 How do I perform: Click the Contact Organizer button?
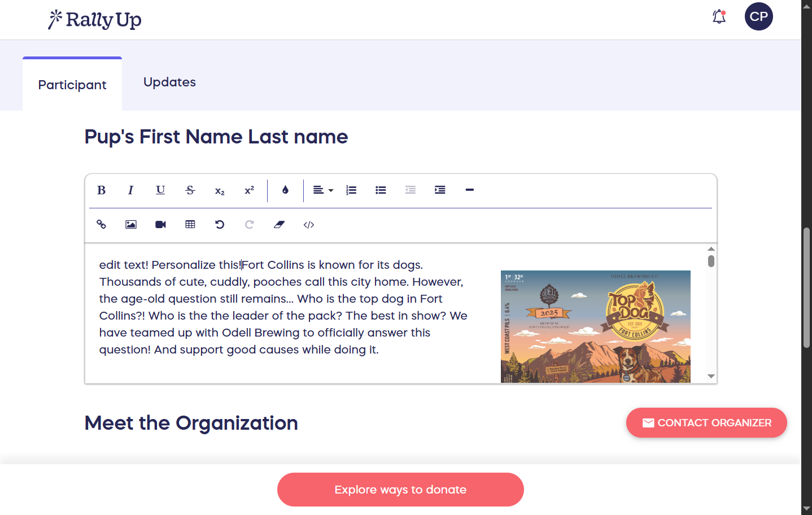click(706, 422)
